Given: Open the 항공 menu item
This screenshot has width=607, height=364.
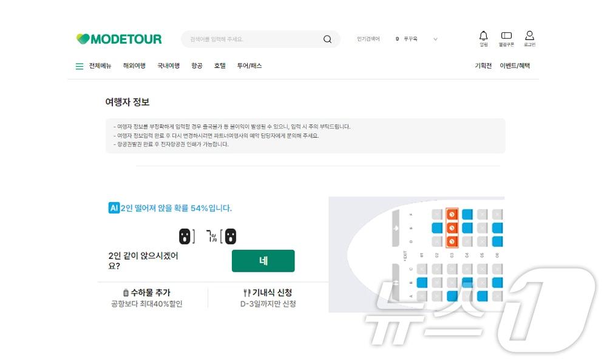Looking at the screenshot, I should pos(197,66).
